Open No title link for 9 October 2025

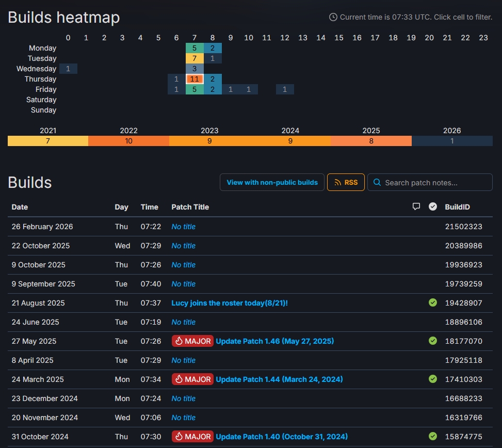184,265
